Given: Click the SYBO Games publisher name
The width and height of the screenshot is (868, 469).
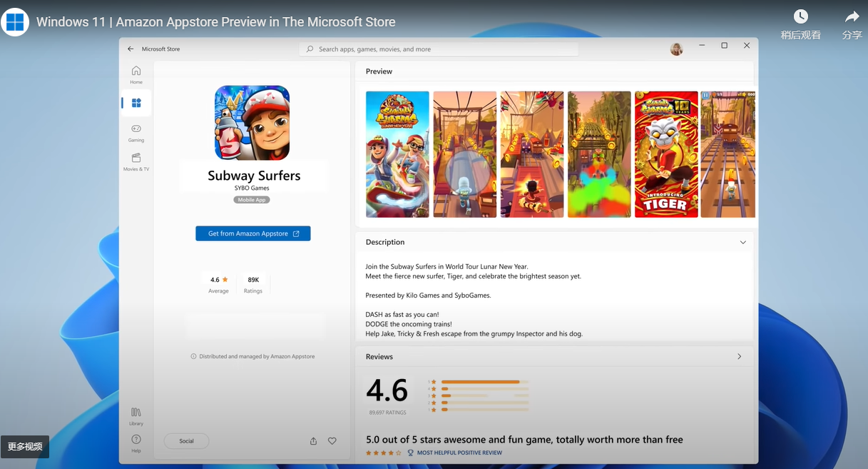Looking at the screenshot, I should click(x=252, y=188).
